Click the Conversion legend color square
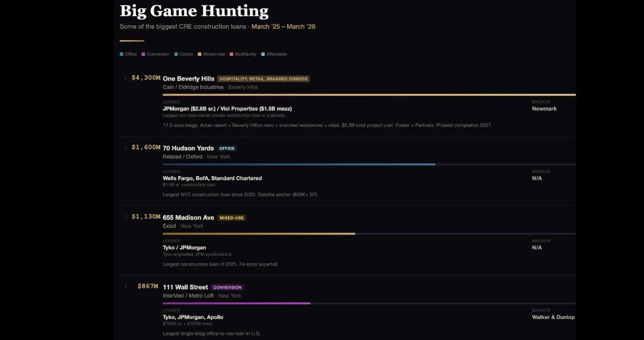644x340 pixels. 143,54
